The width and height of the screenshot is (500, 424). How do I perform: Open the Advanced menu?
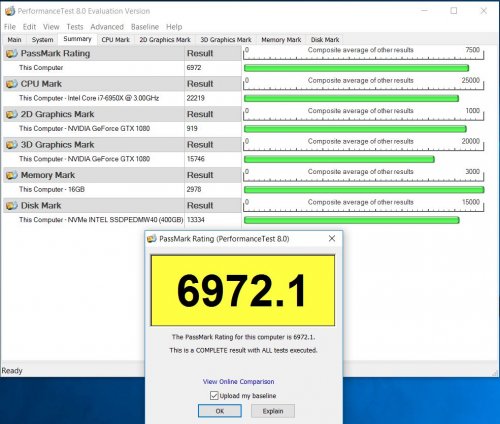tap(107, 27)
